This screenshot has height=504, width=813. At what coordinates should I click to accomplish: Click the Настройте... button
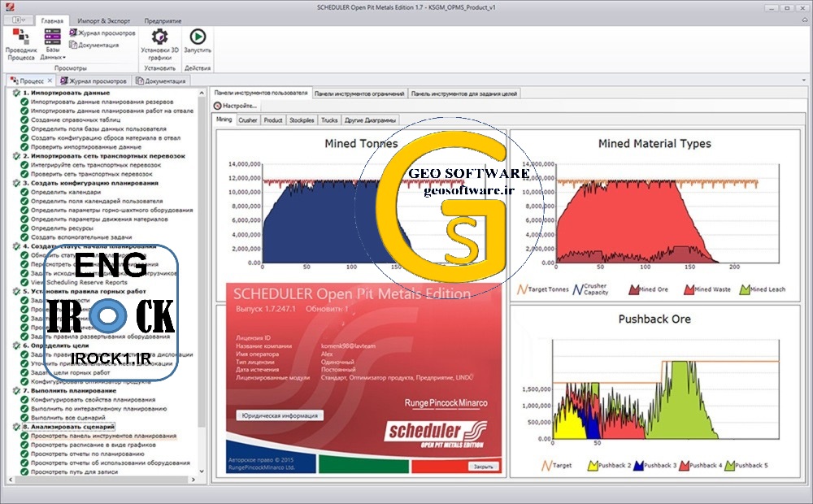click(236, 106)
